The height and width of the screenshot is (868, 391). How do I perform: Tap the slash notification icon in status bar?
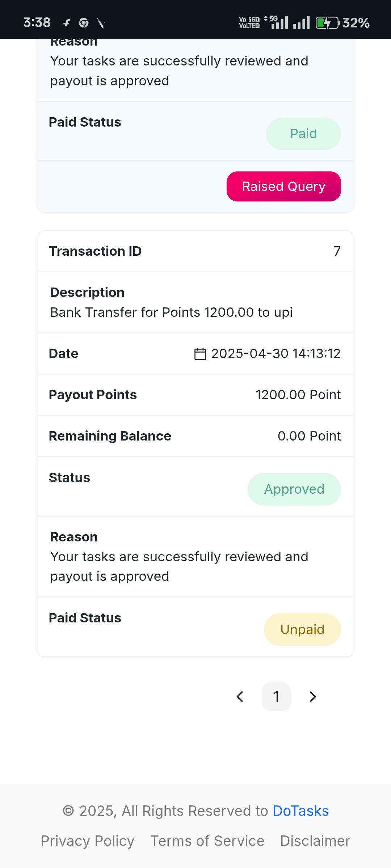click(x=101, y=23)
